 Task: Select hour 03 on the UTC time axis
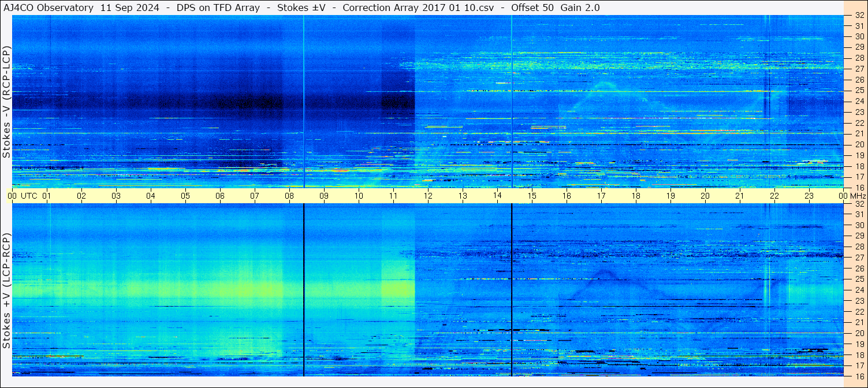click(x=116, y=196)
